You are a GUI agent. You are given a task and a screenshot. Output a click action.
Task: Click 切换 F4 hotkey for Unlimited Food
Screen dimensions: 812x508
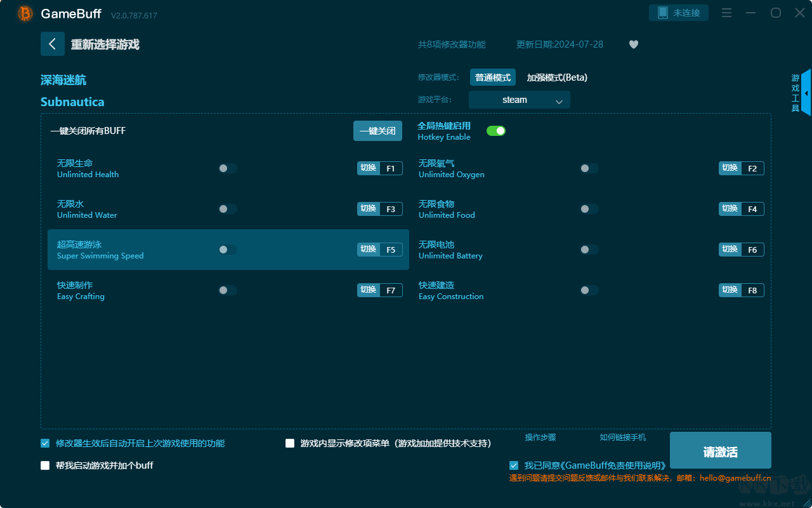742,209
